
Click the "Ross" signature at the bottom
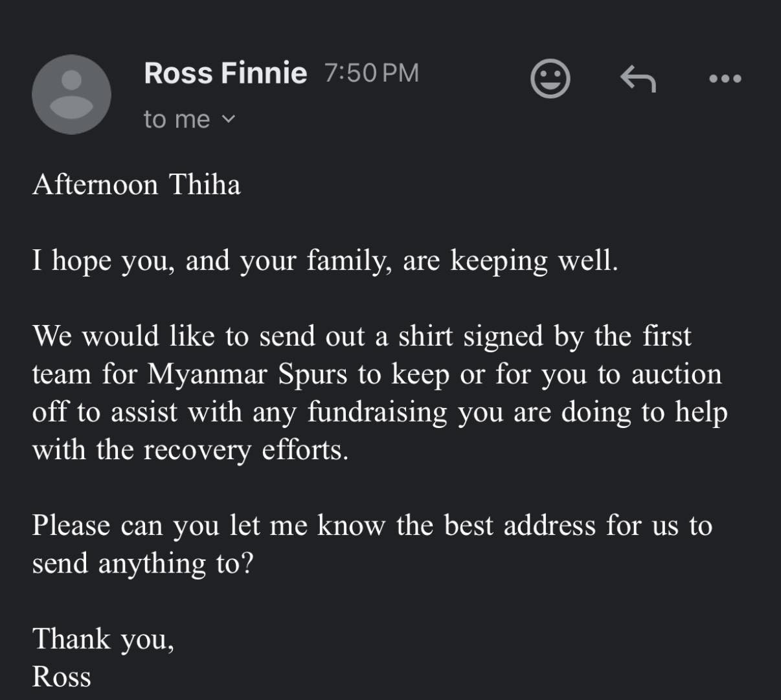click(x=62, y=676)
